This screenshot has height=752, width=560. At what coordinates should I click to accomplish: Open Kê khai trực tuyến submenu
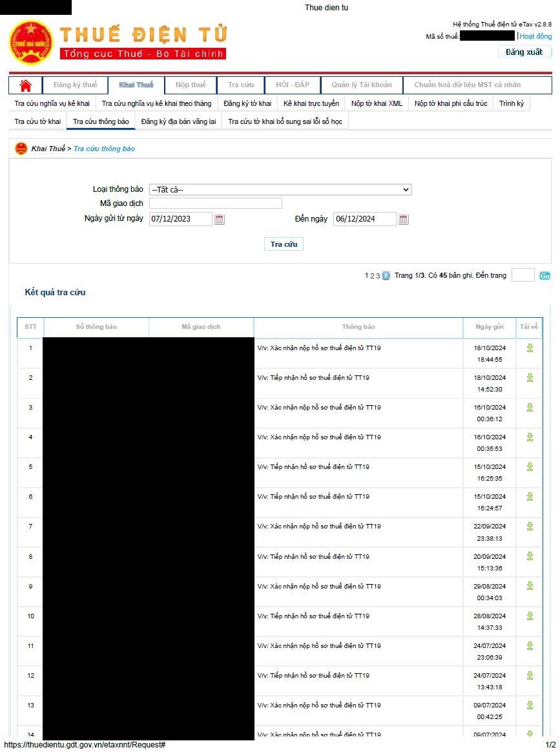coord(311,103)
